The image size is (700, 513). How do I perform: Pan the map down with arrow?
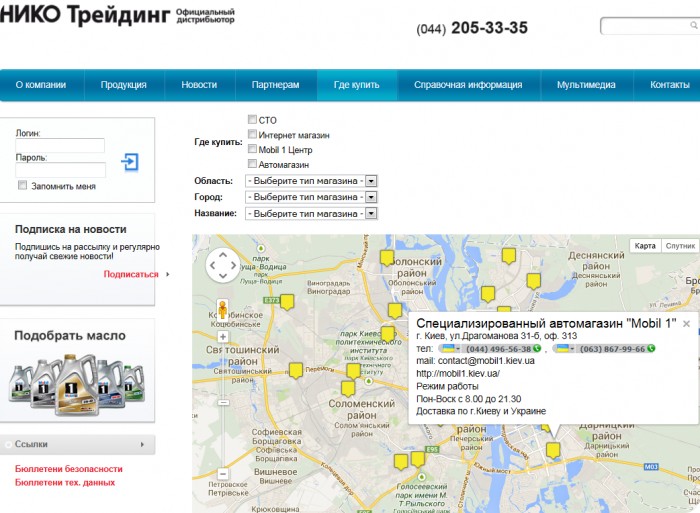pyautogui.click(x=223, y=275)
